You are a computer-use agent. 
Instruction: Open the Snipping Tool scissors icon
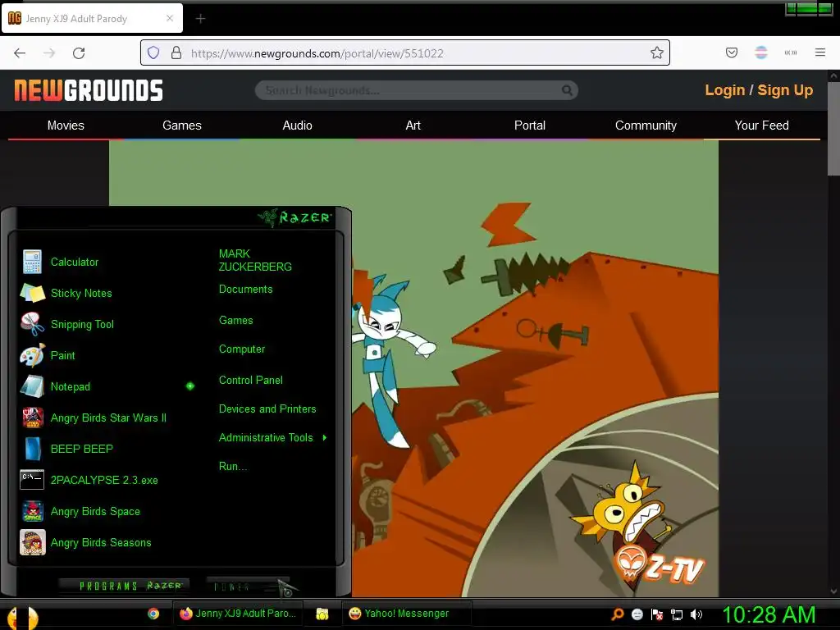pyautogui.click(x=32, y=324)
